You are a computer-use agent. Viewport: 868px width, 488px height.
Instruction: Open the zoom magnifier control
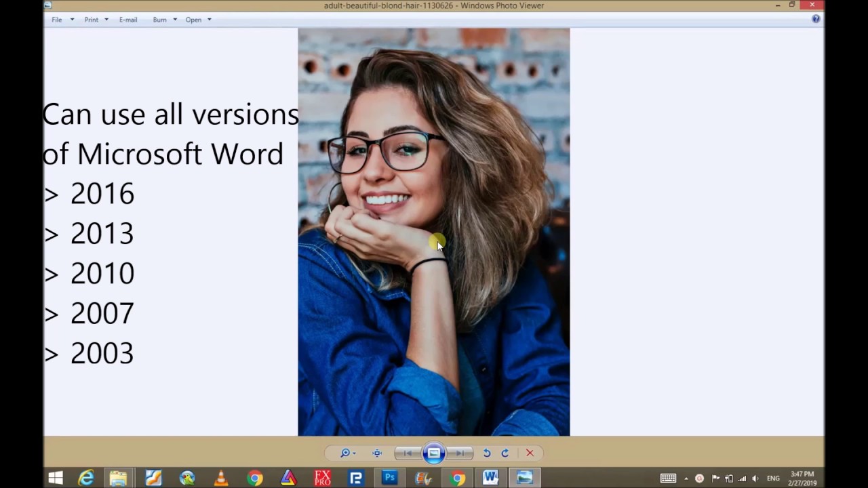click(x=348, y=453)
